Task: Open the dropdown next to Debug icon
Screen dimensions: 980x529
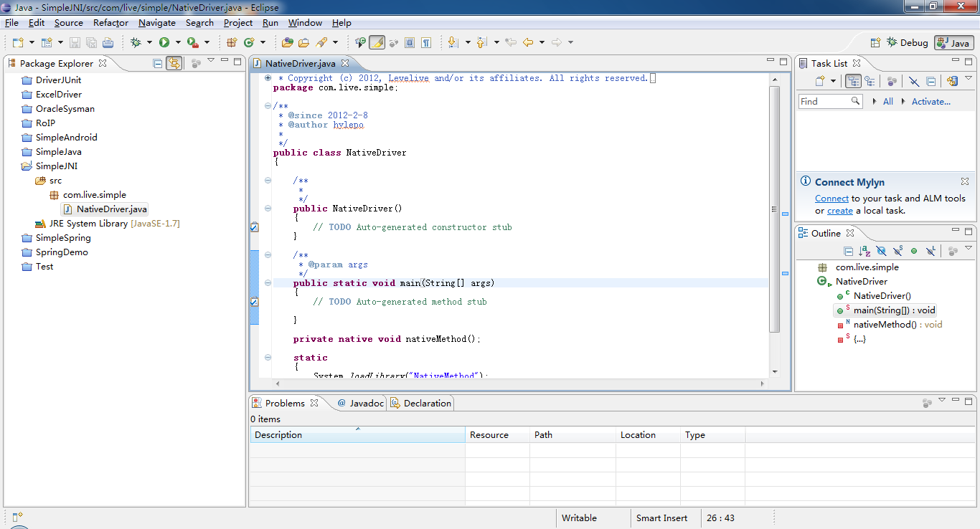Action: [x=149, y=43]
